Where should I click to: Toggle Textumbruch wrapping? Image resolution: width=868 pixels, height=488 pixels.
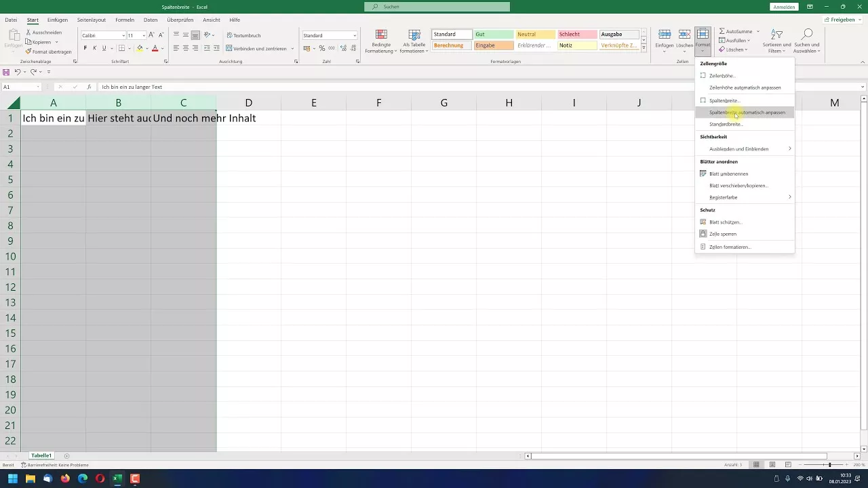coord(243,35)
